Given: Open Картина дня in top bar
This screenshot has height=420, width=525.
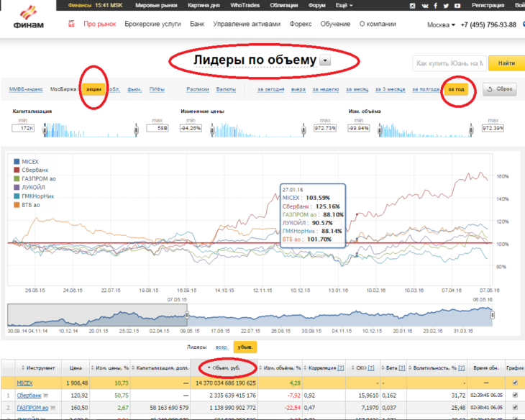Looking at the screenshot, I should (x=204, y=5).
